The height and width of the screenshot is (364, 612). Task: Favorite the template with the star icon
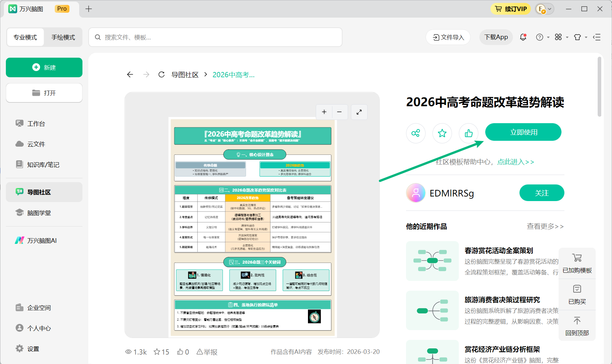click(442, 133)
